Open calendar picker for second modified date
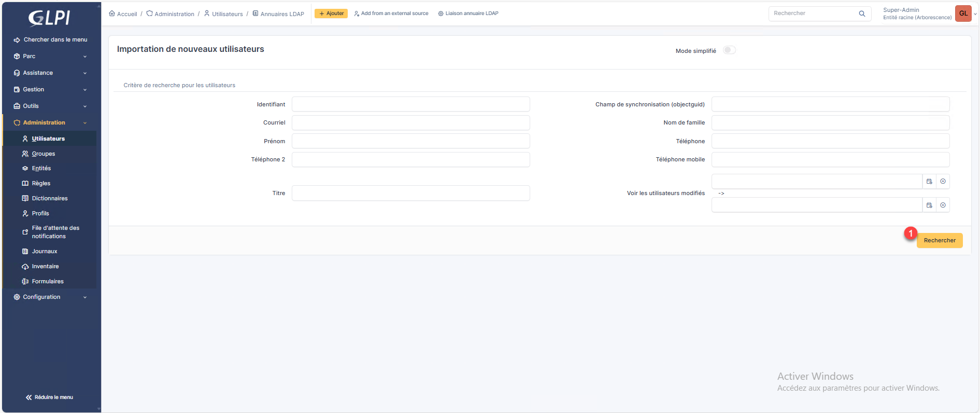Image resolution: width=980 pixels, height=413 pixels. [x=929, y=205]
